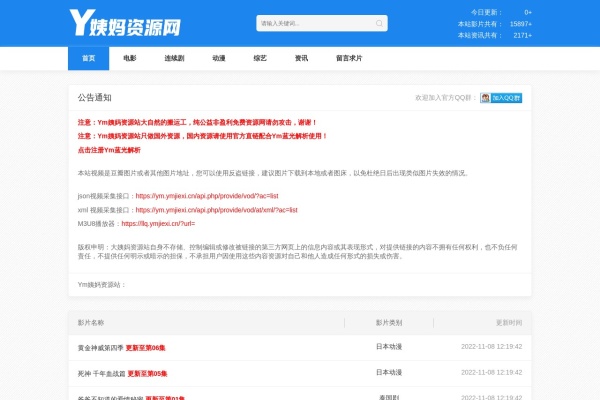The image size is (600, 400).
Task: Go to the 综艺 tab
Action: click(260, 58)
